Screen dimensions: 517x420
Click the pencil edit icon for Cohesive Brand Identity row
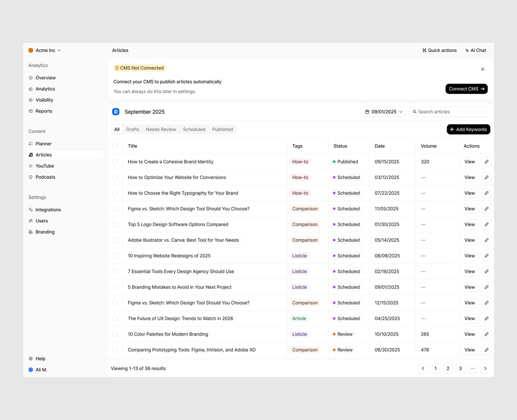point(486,162)
